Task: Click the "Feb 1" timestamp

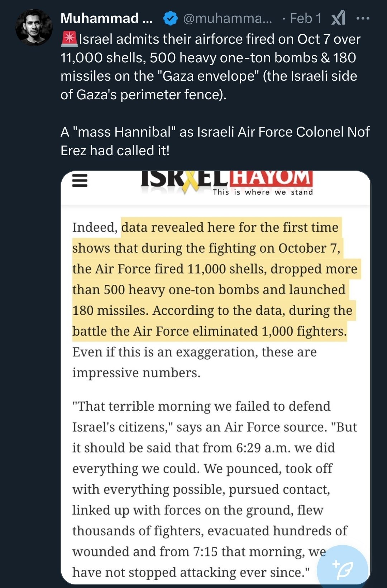Action: tap(305, 18)
